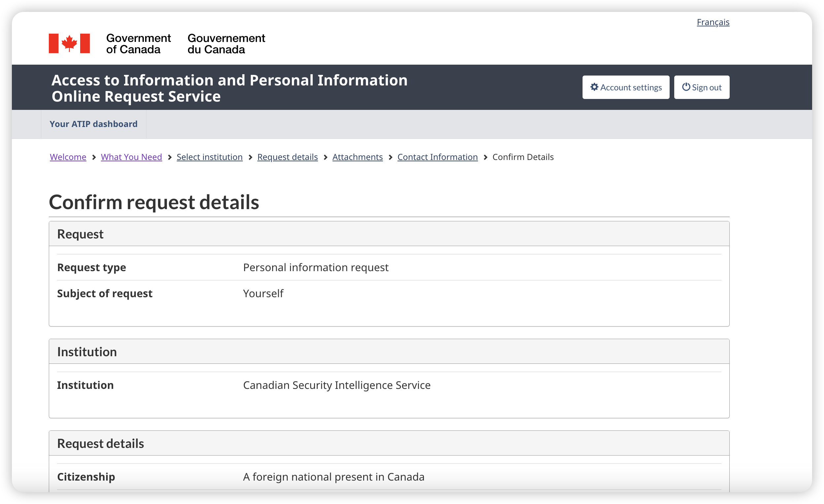Viewport: 824px width, 504px height.
Task: Open the What You Need breadcrumb
Action: [x=131, y=157]
